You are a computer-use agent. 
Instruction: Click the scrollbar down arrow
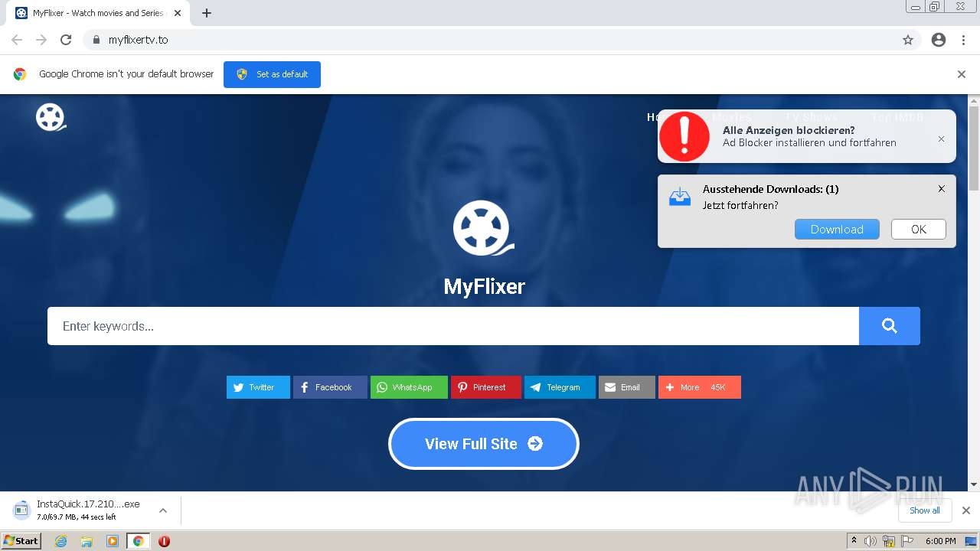tap(974, 484)
